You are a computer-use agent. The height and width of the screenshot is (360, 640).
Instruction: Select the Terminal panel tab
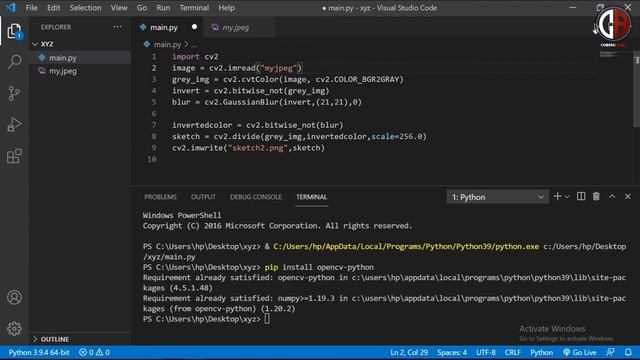[311, 197]
